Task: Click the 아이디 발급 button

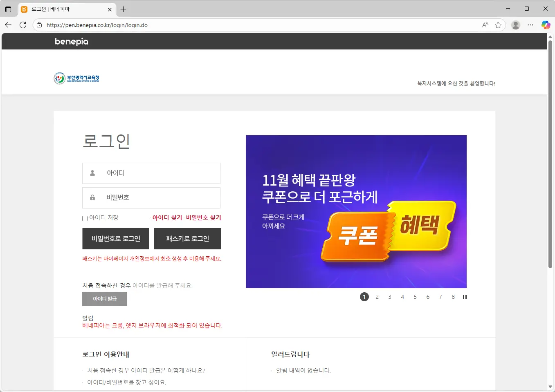Action: click(x=105, y=299)
